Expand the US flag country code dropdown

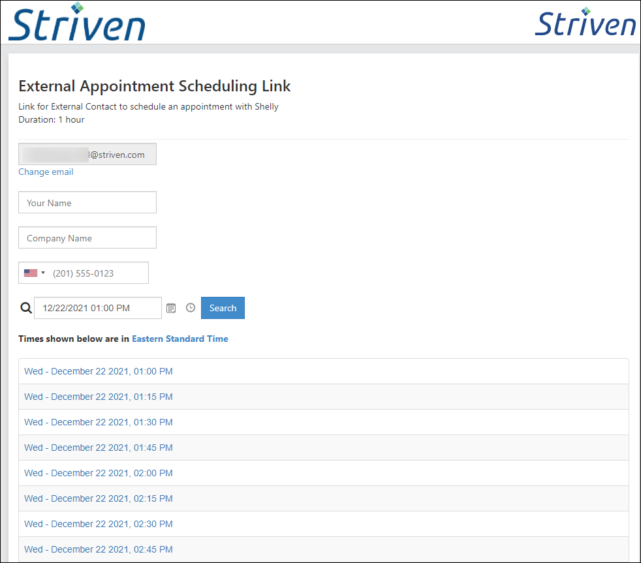34,273
